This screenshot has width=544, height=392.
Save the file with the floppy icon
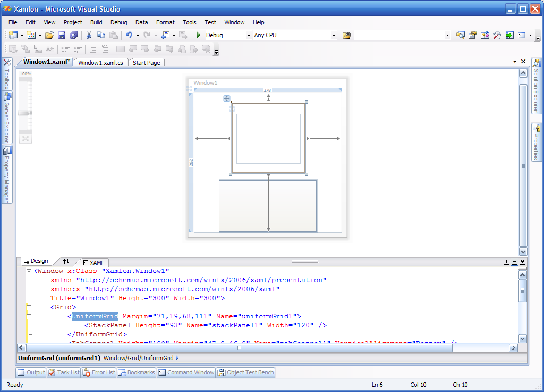[x=62, y=35]
